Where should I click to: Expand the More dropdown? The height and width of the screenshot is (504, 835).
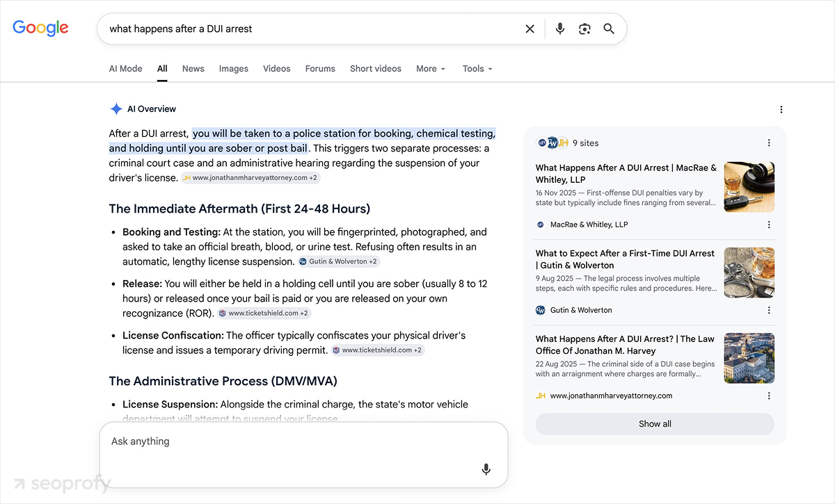tap(431, 69)
